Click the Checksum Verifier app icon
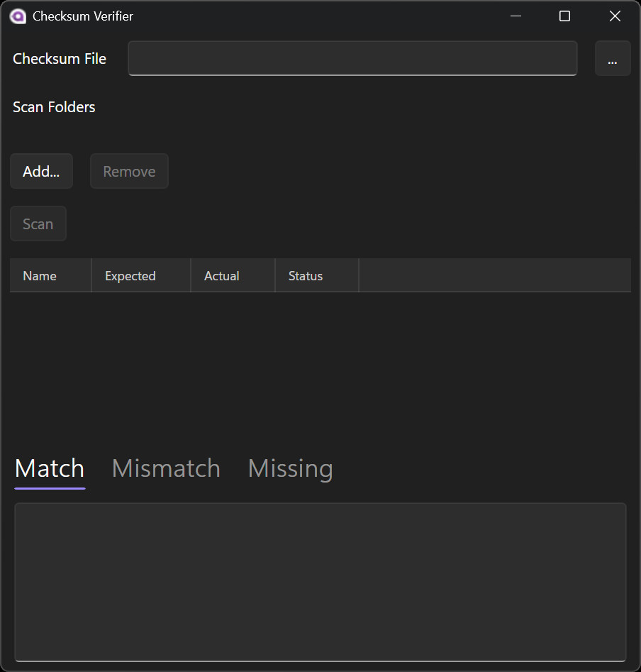This screenshot has height=672, width=641. [x=18, y=16]
